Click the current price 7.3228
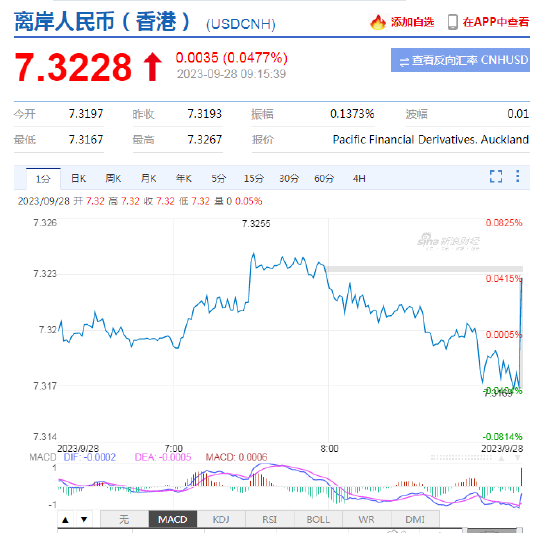Viewport: 550px width, 533px height. (73, 67)
